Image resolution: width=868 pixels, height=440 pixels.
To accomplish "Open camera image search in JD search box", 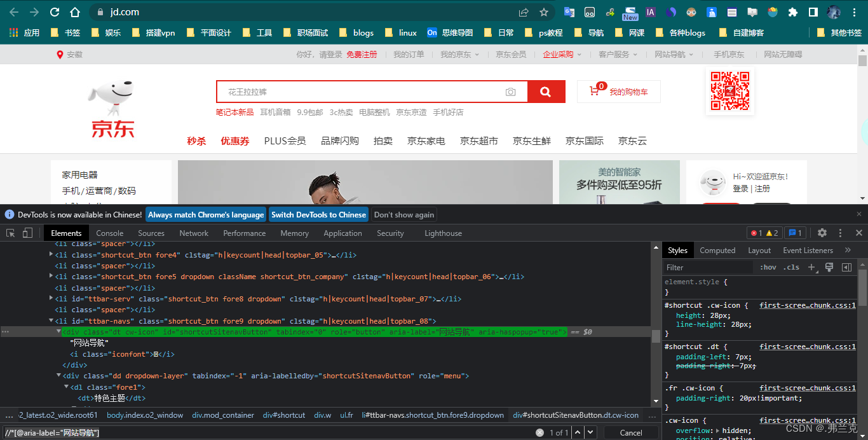I will click(x=511, y=92).
